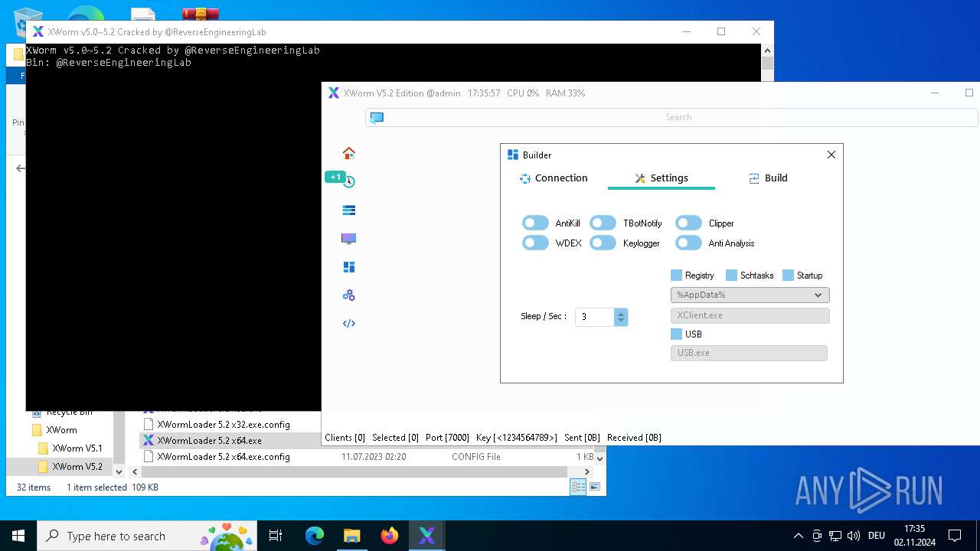Select XWormLoader 5.2 x64.exe file
The image size is (980, 551).
pos(209,441)
